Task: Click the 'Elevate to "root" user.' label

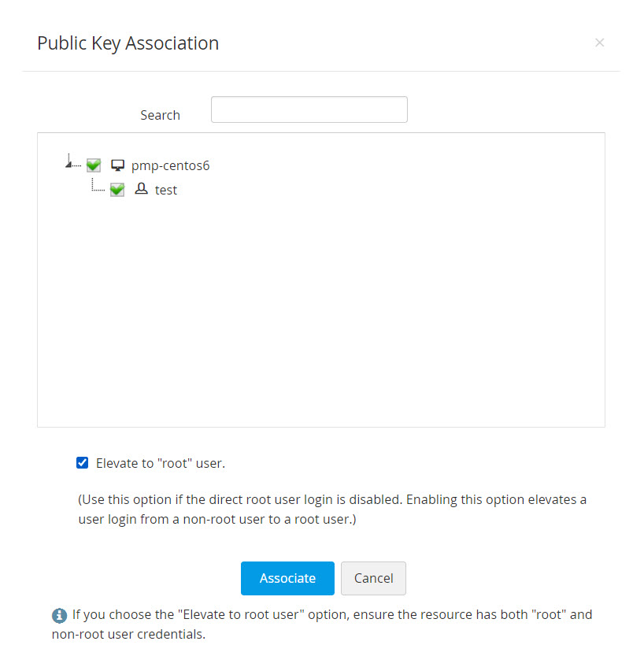Action: click(160, 463)
